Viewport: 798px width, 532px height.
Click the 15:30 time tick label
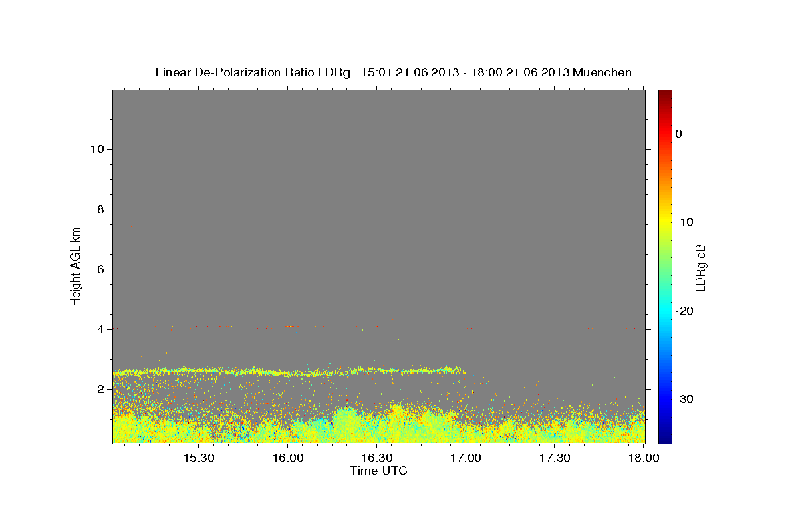[x=198, y=458]
